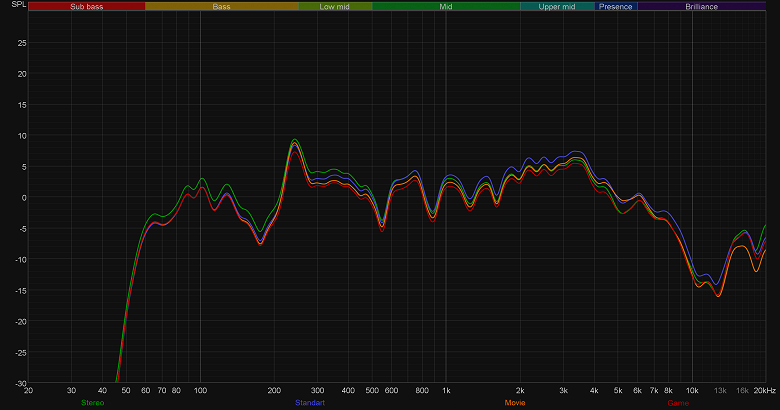Click the Brilliance band header

[x=701, y=6]
